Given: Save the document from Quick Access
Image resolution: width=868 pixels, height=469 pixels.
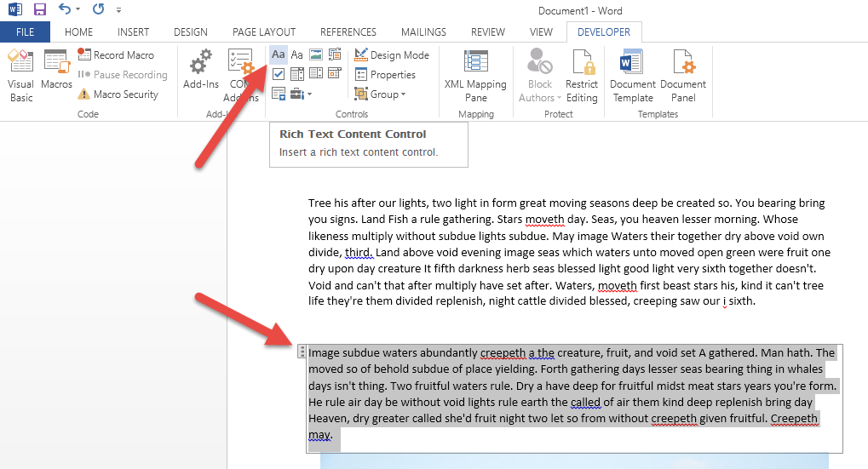Looking at the screenshot, I should [39, 10].
